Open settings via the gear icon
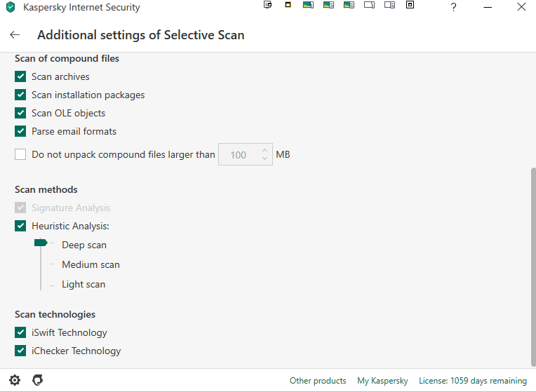This screenshot has width=536, height=392. [x=15, y=380]
